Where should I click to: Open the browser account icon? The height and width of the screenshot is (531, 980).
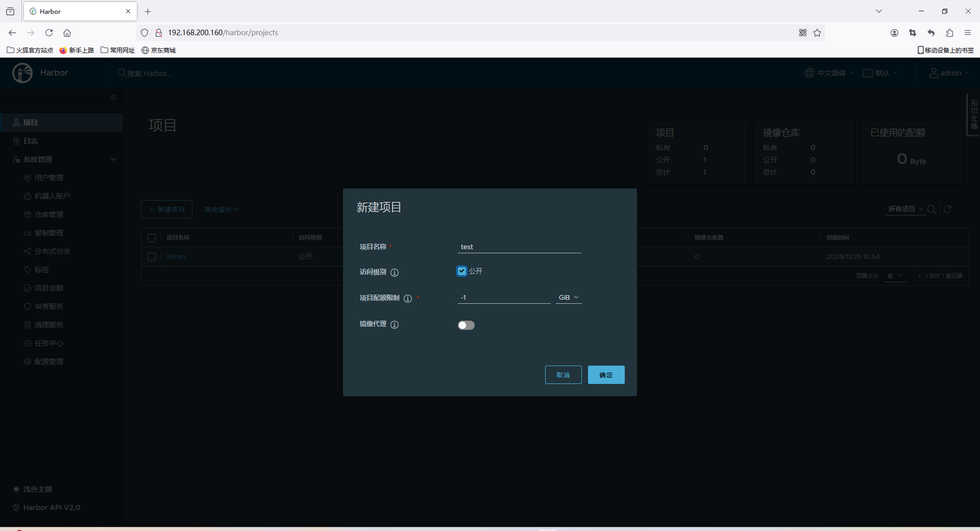tap(894, 33)
